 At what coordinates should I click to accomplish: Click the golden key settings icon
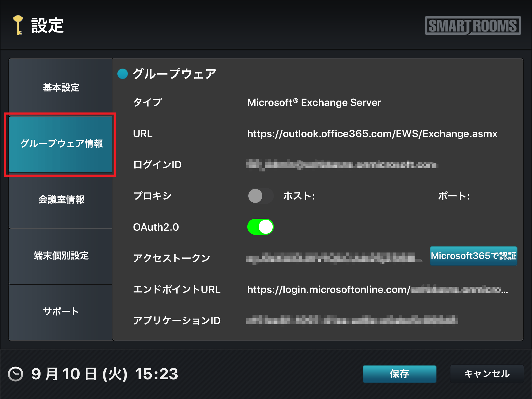18,25
